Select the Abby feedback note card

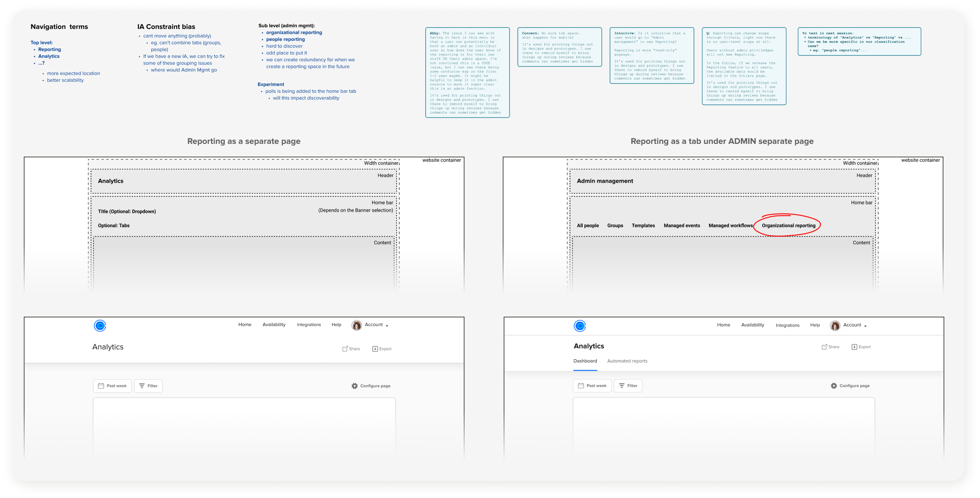click(x=467, y=72)
